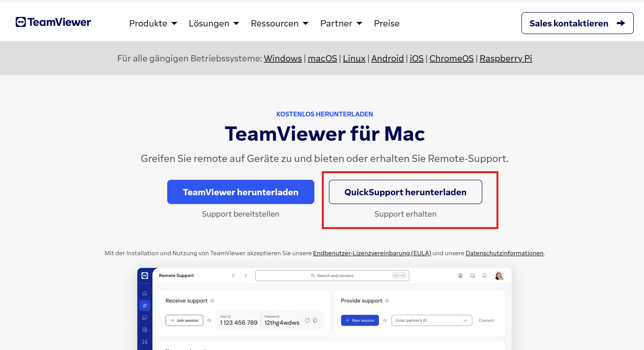Click the TeamViewer app logo in preview sidebar
The width and height of the screenshot is (644, 350).
[x=145, y=275]
